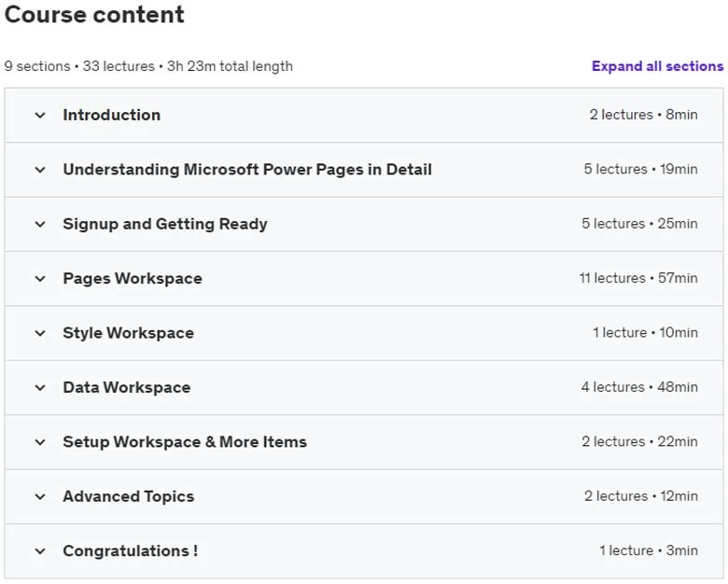The height and width of the screenshot is (584, 728).
Task: Open the Introduction section title
Action: click(x=112, y=115)
